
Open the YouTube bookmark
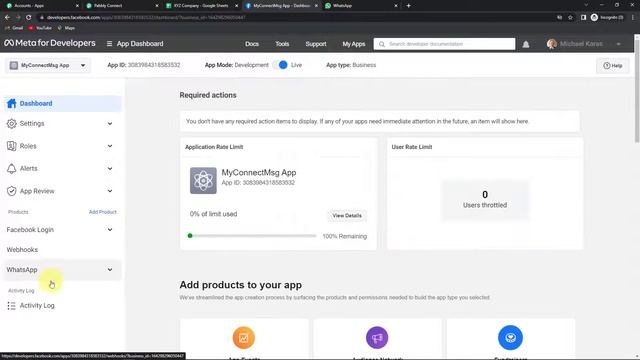tap(40, 28)
